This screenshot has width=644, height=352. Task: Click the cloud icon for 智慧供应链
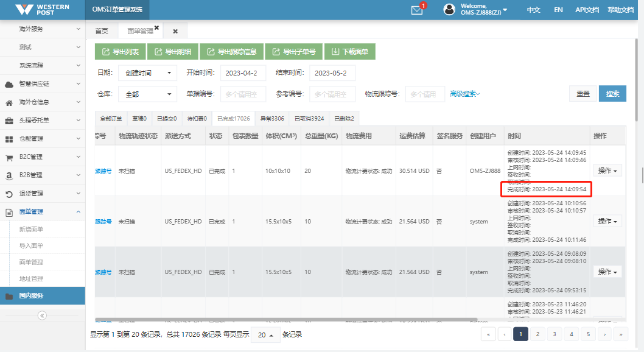[9, 84]
